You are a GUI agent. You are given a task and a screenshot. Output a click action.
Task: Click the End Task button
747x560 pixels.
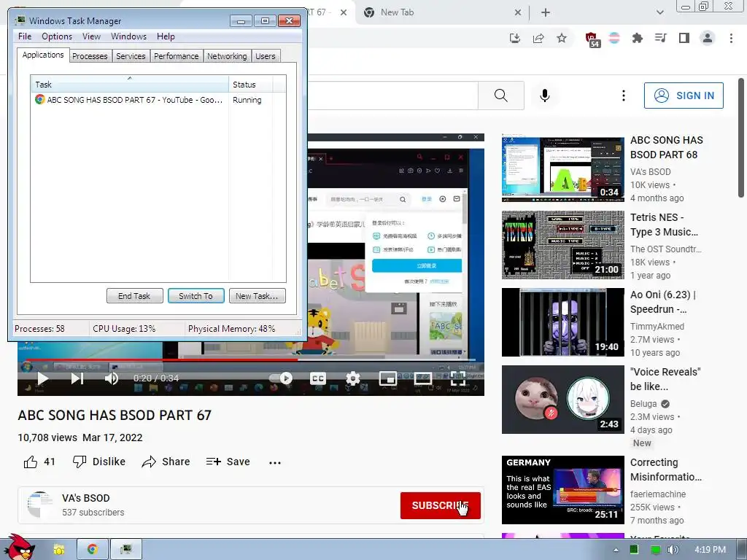click(x=134, y=296)
